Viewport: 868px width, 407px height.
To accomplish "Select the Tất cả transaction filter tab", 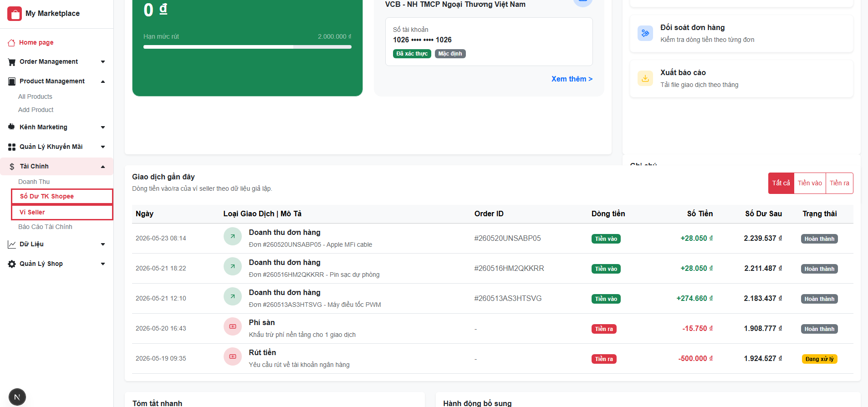I will point(781,183).
